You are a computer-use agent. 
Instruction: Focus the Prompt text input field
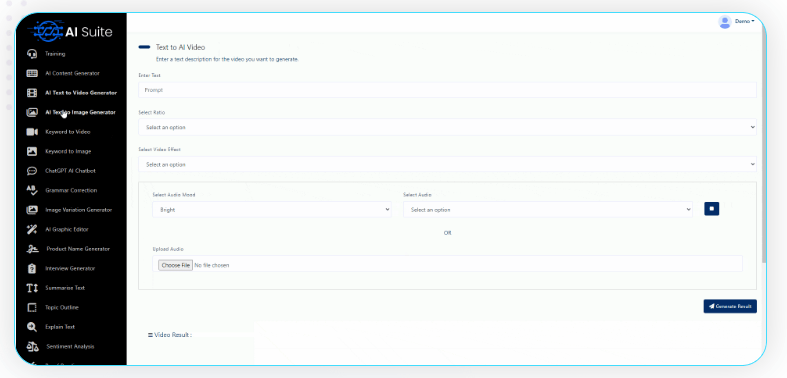(447, 90)
